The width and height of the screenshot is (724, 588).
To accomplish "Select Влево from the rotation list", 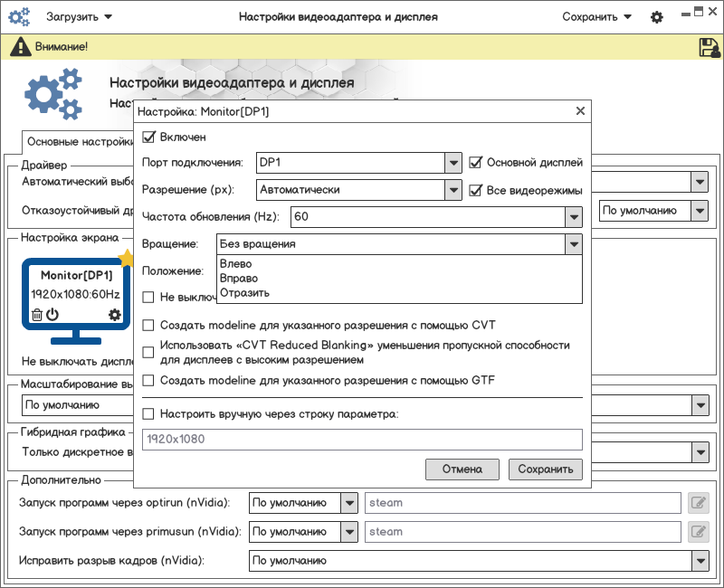I will (235, 264).
